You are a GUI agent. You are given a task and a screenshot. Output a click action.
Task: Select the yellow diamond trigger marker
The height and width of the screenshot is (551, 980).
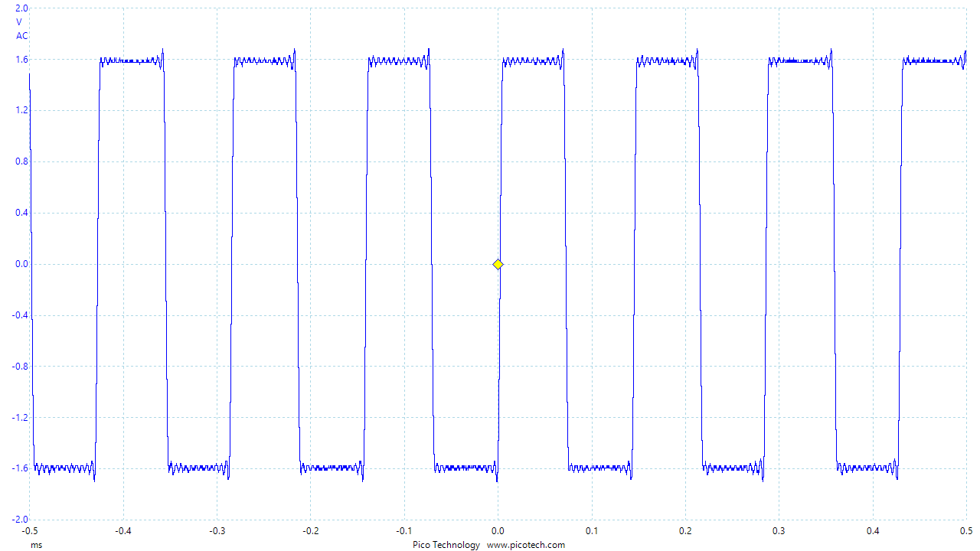click(498, 264)
